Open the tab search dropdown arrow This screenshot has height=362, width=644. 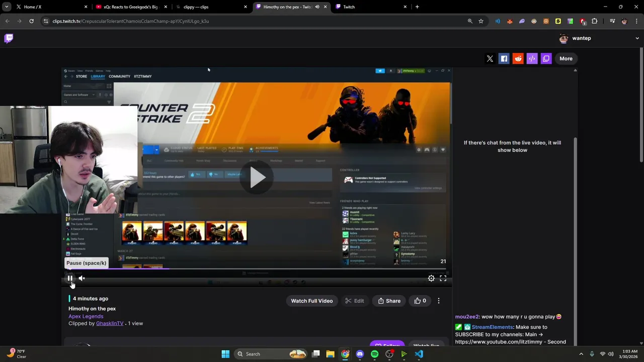click(7, 7)
